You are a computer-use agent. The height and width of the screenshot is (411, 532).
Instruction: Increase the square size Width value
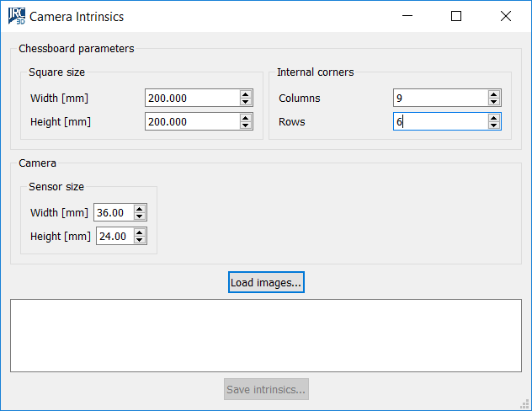pos(246,94)
